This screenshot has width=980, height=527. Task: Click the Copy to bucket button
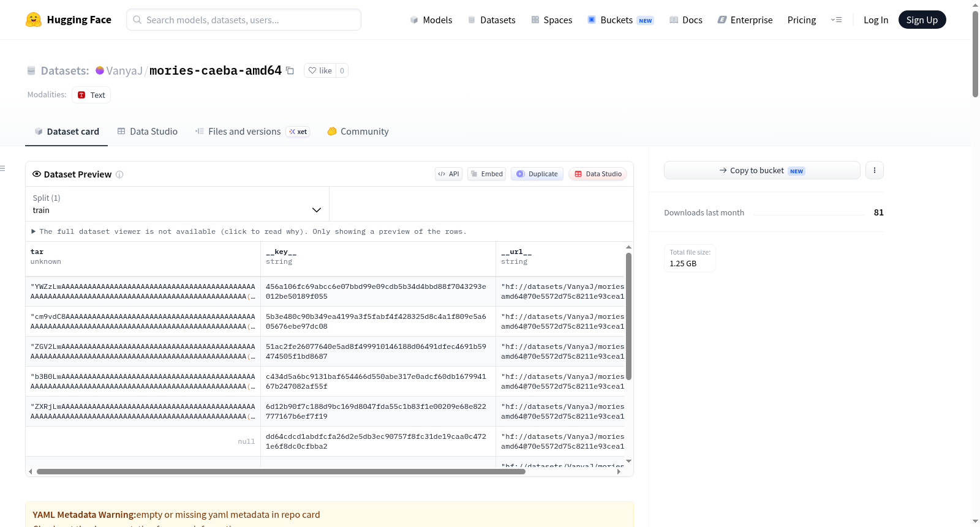(x=762, y=170)
